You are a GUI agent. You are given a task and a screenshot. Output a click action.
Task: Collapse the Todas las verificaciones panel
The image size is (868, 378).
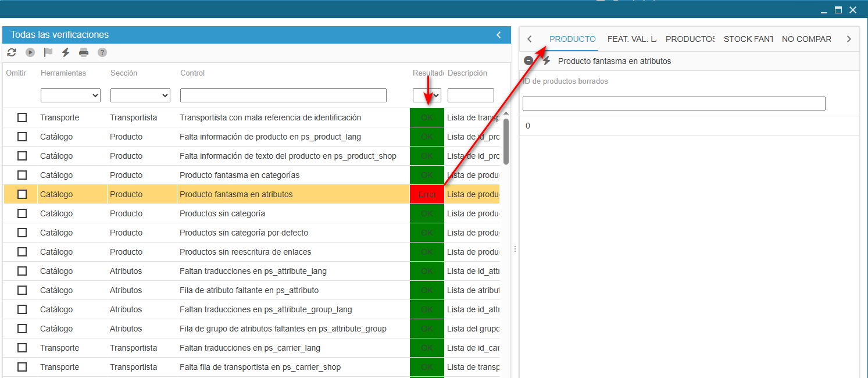pos(499,35)
